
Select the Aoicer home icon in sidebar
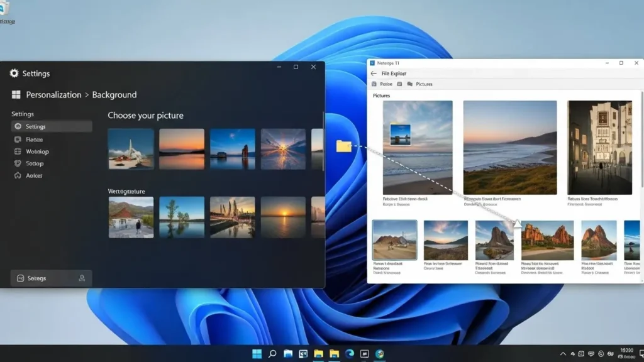coord(18,175)
